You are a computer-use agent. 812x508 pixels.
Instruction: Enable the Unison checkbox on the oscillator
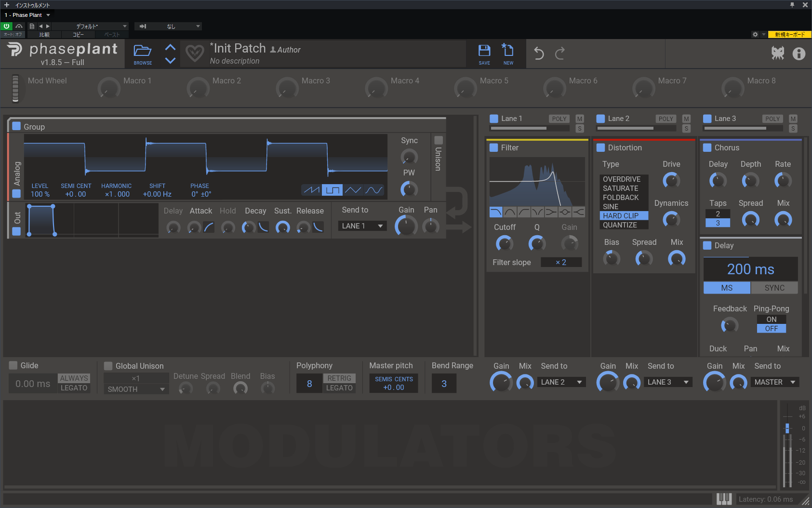click(x=439, y=140)
